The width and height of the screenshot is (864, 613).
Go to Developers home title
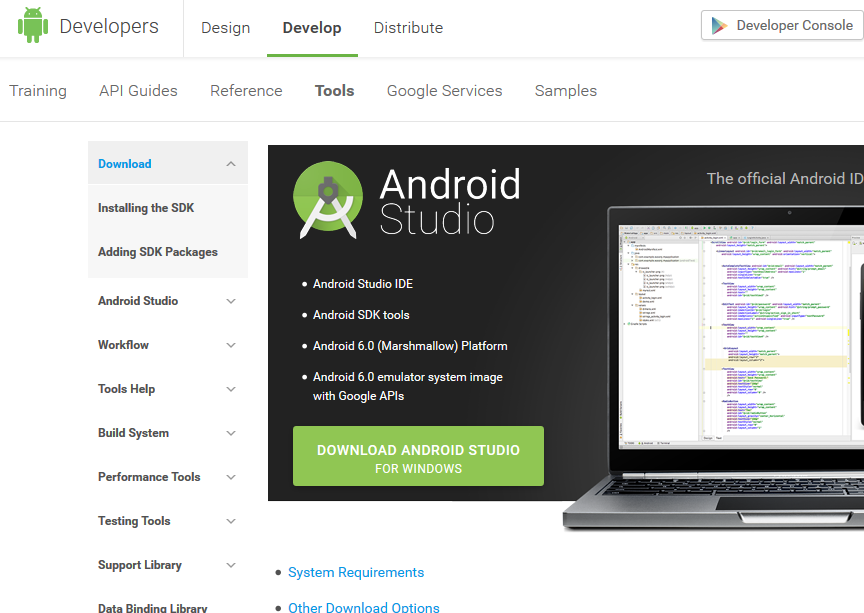109,26
